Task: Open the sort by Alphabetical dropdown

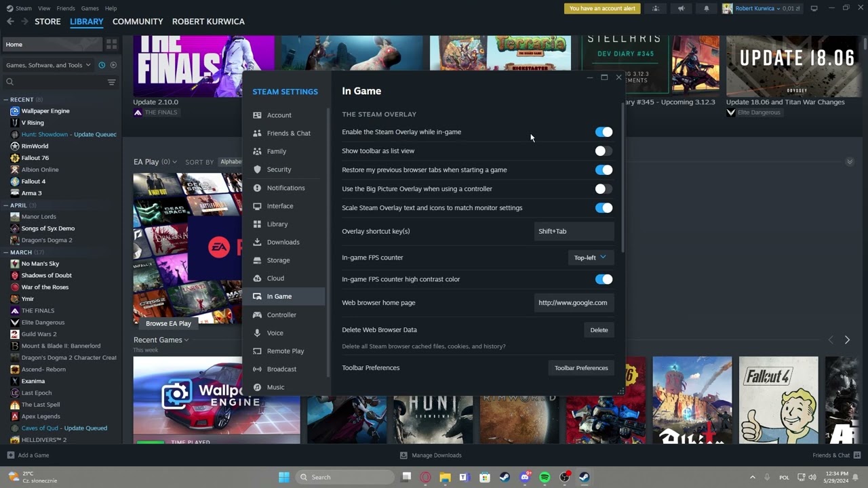Action: [231, 162]
